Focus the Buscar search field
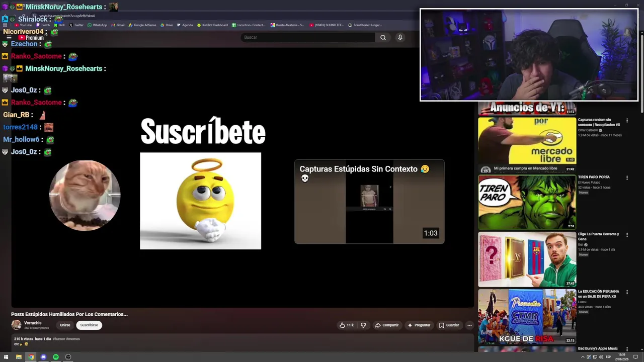 click(x=308, y=37)
